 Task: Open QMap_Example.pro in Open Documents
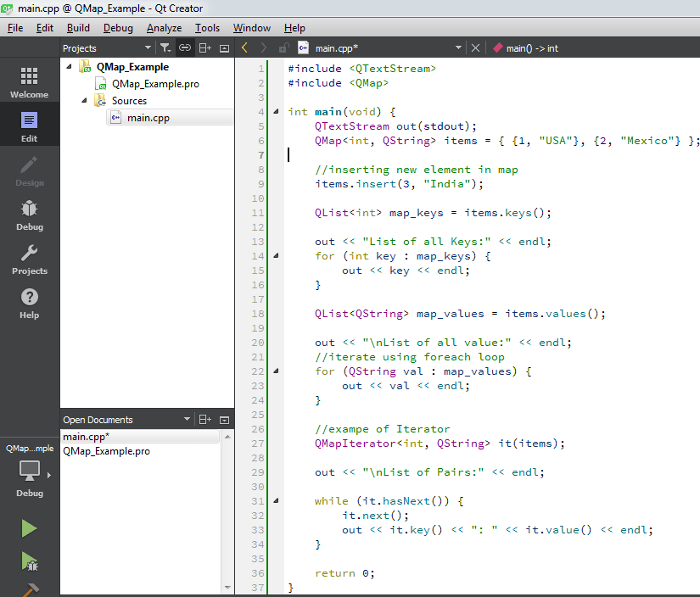106,451
